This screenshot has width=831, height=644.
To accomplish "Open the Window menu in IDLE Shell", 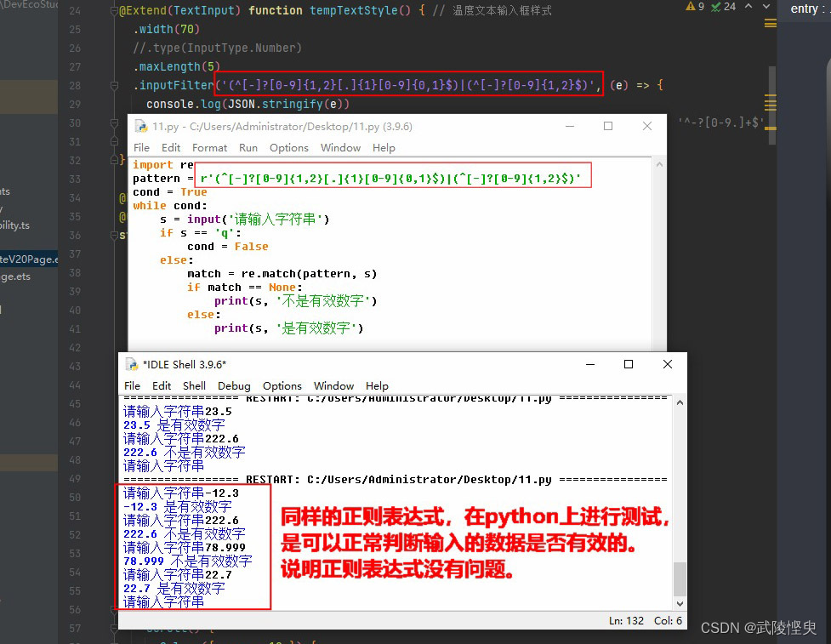I will coord(333,386).
